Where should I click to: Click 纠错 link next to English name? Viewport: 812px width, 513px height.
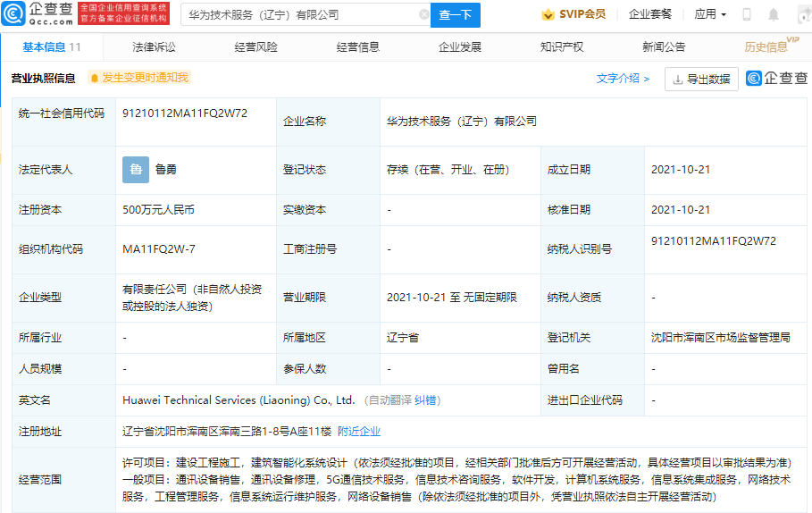[425, 400]
